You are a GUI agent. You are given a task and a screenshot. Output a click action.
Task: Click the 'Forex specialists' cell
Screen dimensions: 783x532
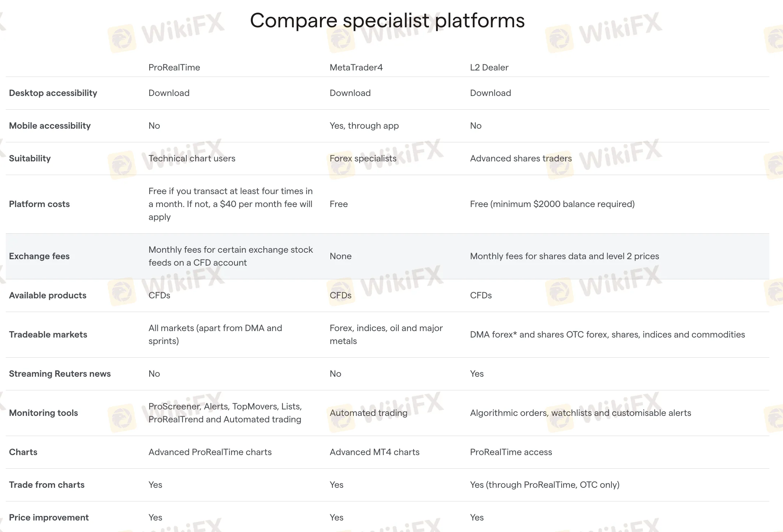coord(363,159)
